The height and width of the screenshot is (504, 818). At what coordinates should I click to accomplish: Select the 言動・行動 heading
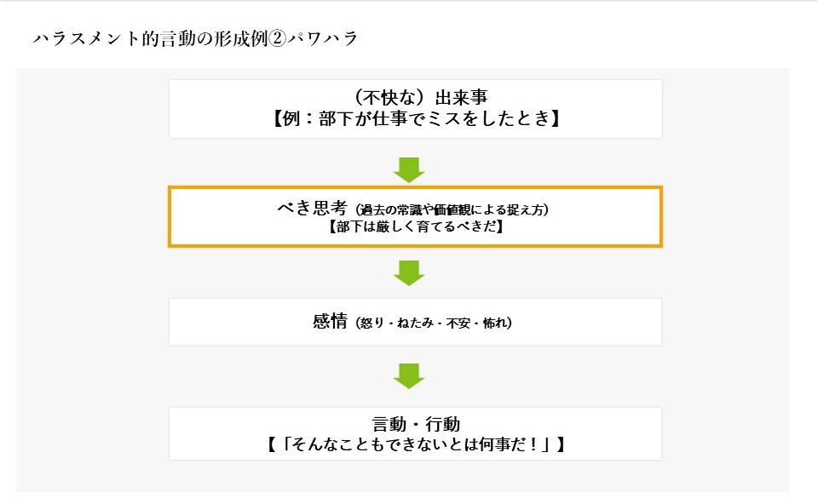tap(415, 423)
